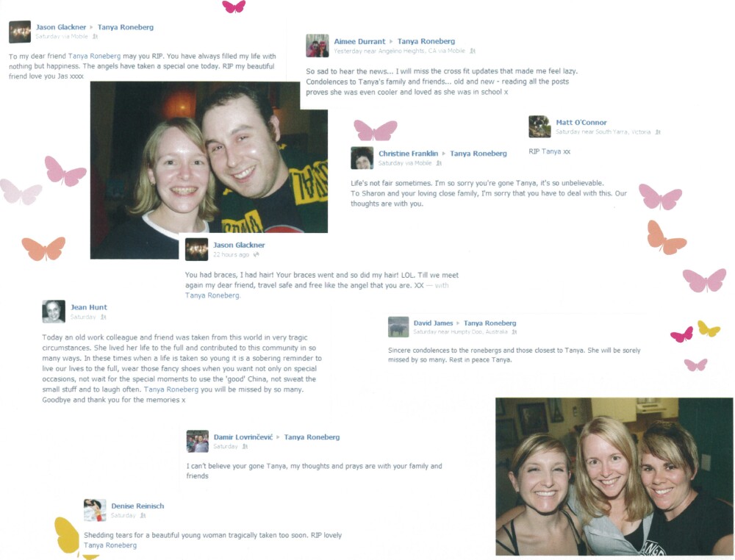Click 'Saturday near Humpty Doo, Australia' timestamp
This screenshot has width=735, height=560.
(x=460, y=331)
